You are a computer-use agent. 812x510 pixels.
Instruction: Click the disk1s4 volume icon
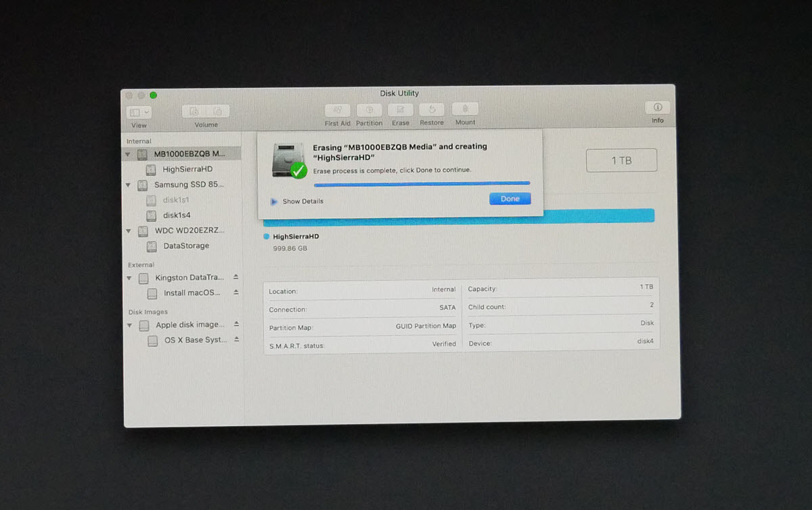(152, 216)
